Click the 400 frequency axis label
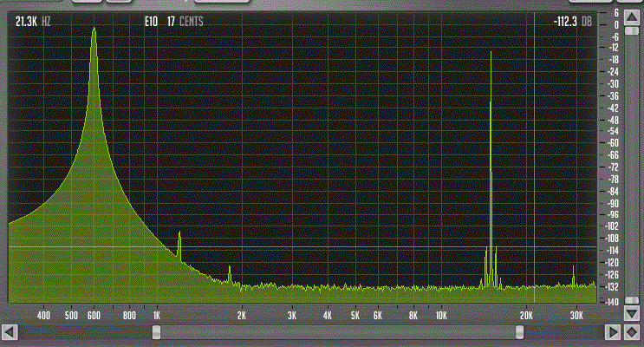The height and width of the screenshot is (347, 644). [43, 316]
